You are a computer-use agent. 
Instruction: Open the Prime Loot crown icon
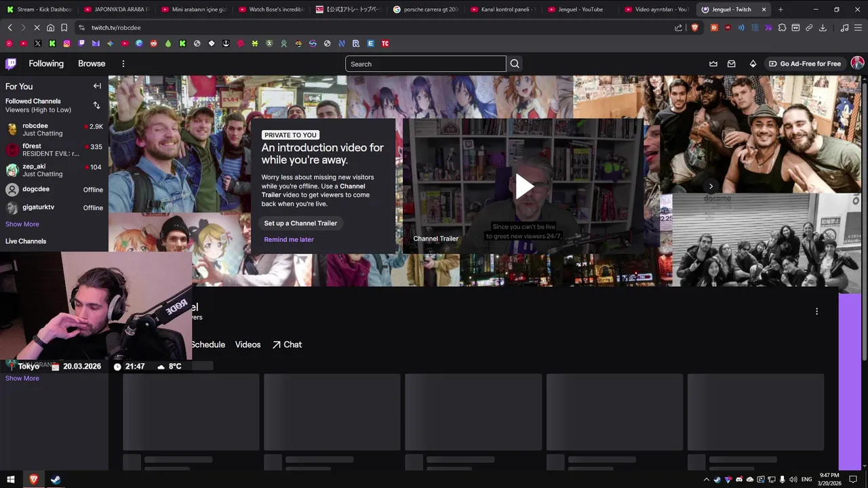(x=713, y=64)
